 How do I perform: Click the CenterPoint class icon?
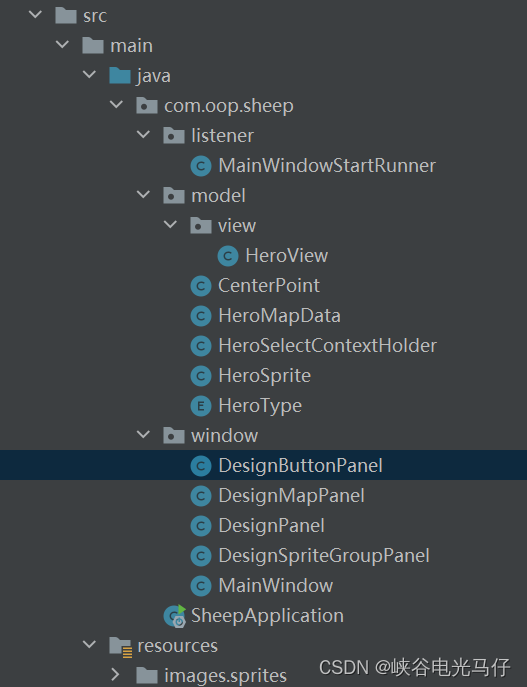click(201, 286)
